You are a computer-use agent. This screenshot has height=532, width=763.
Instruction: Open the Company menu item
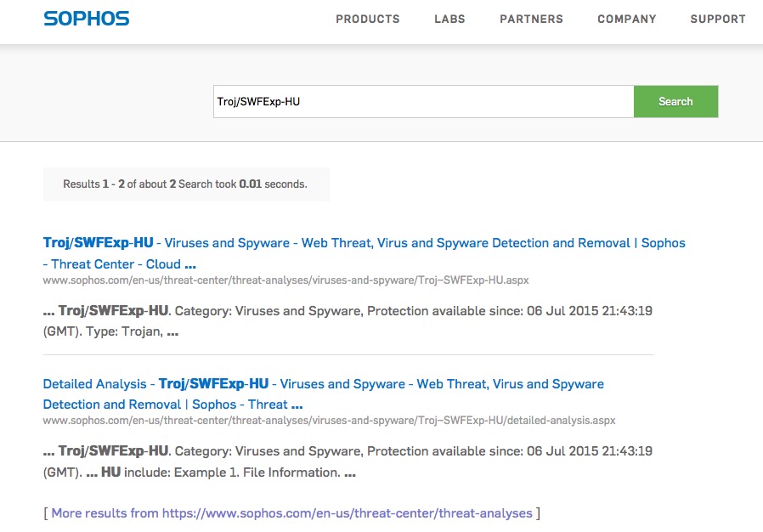627,19
